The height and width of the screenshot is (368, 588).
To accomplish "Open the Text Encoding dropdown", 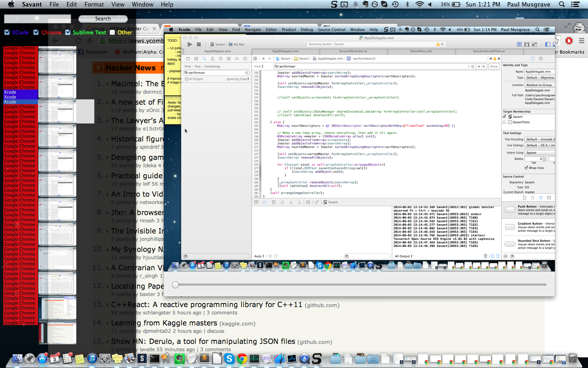I will 539,139.
